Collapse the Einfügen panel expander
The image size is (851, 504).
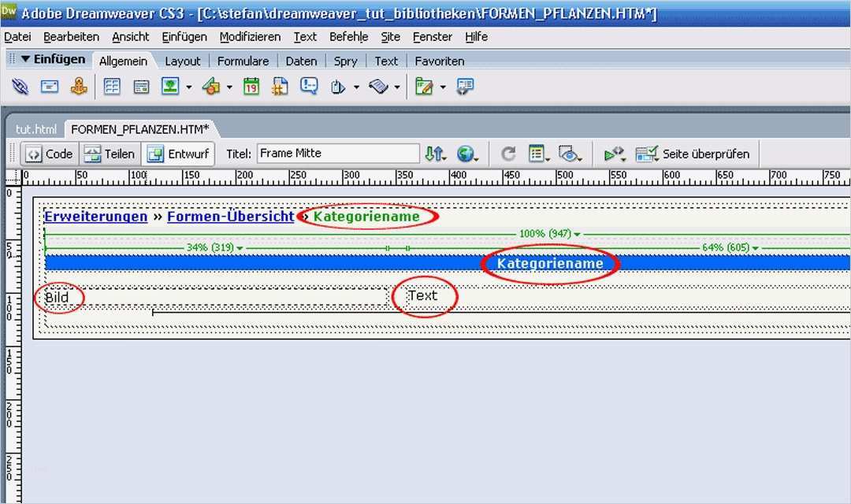pos(27,58)
